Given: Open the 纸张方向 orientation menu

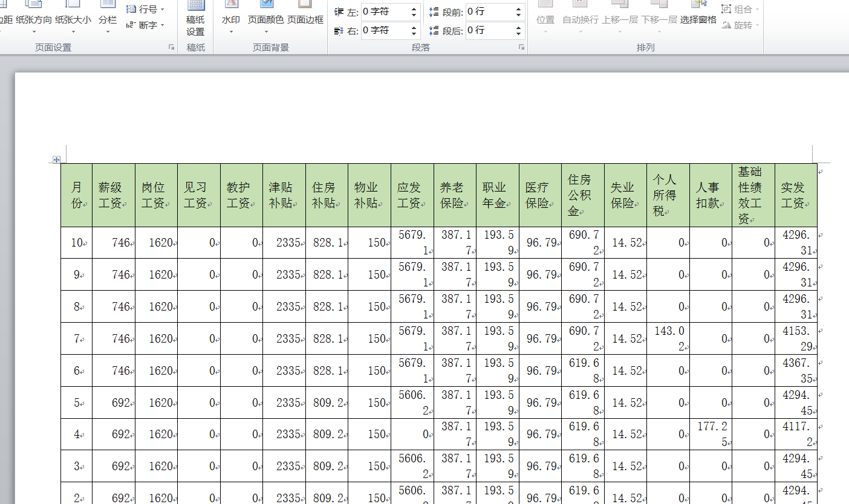Looking at the screenshot, I should (x=34, y=18).
